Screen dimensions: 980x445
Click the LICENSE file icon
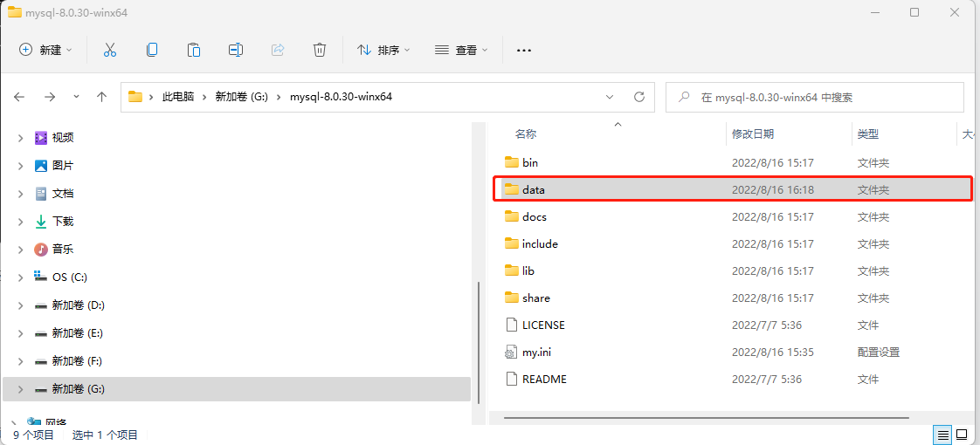click(512, 325)
